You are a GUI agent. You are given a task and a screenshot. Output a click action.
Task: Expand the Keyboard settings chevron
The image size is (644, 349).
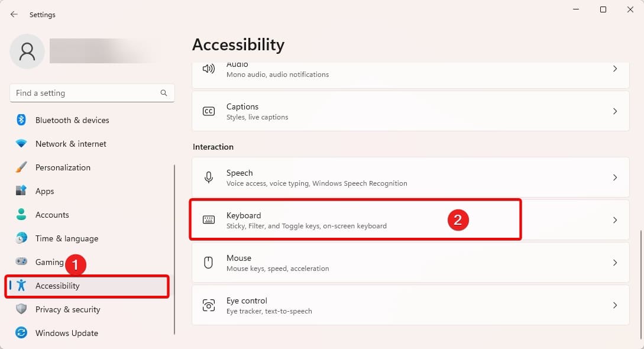[614, 220]
